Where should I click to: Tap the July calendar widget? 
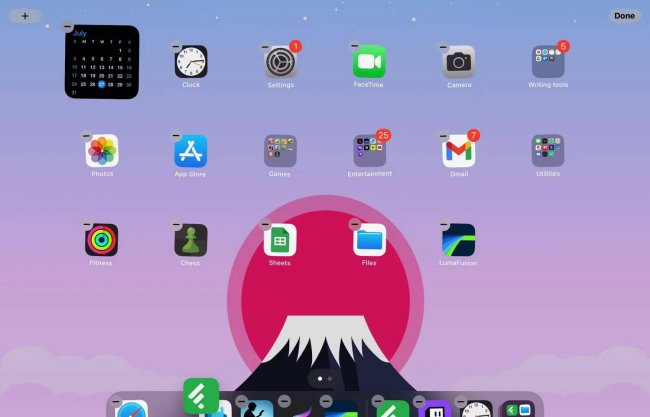(102, 62)
